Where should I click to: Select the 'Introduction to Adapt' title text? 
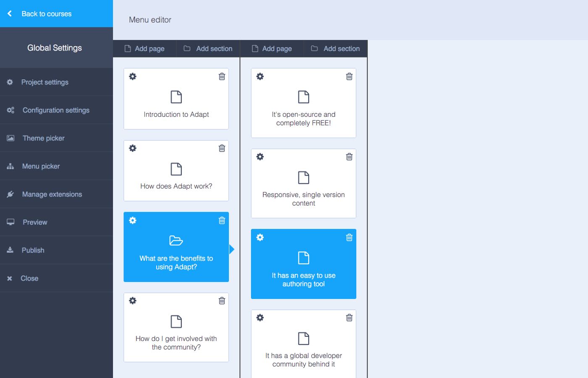pos(176,114)
